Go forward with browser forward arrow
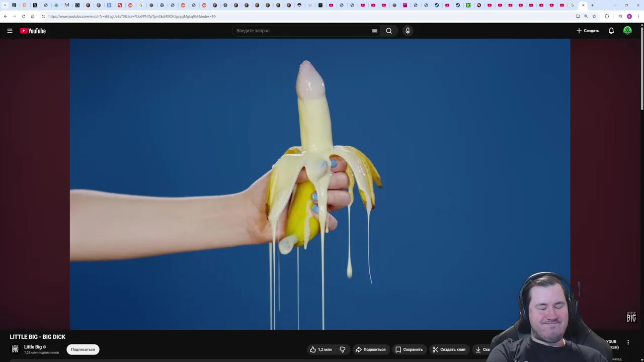Screen dimensions: 644x362 pos(14,16)
